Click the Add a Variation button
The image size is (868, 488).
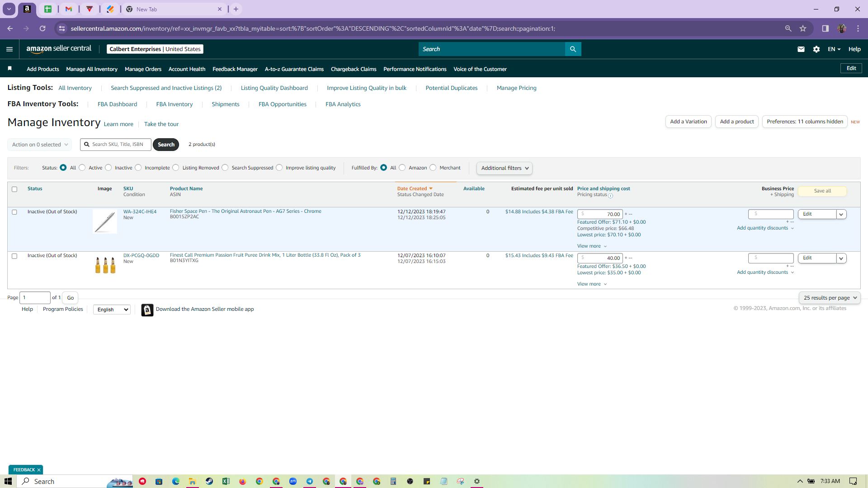coord(689,122)
